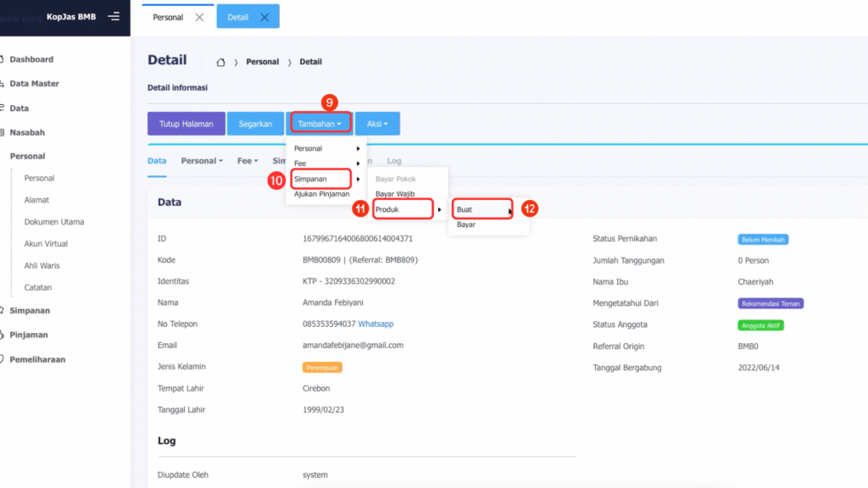Choose Ajukan Pinjaman from the menu

(x=321, y=194)
